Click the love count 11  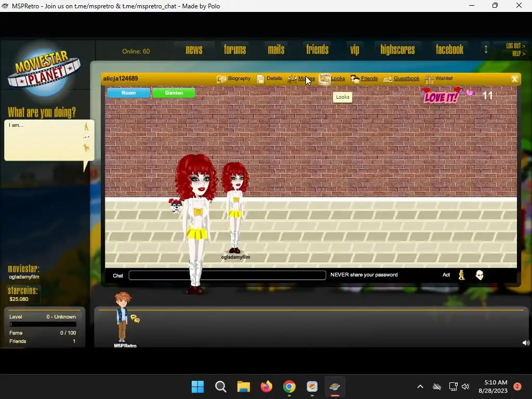487,96
